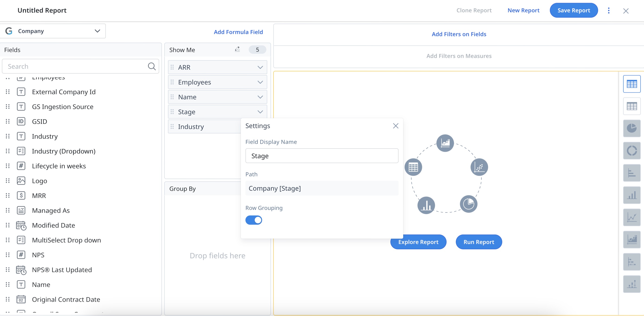Choose the stacked horizontal bar chart visualization

pos(631,262)
